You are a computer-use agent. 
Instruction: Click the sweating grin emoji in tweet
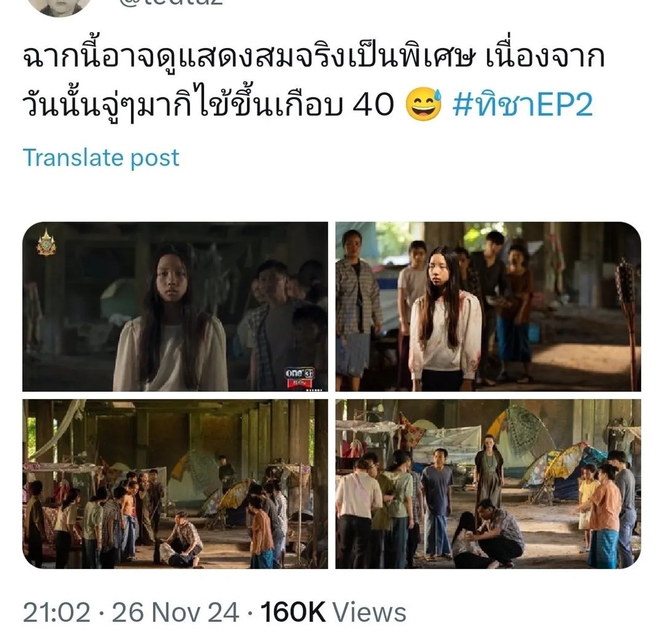pos(424,105)
